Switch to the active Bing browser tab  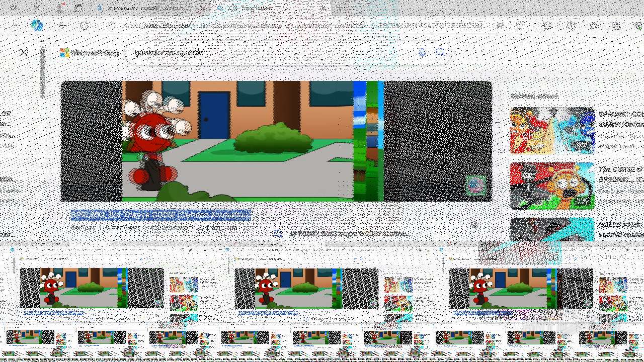(x=272, y=8)
